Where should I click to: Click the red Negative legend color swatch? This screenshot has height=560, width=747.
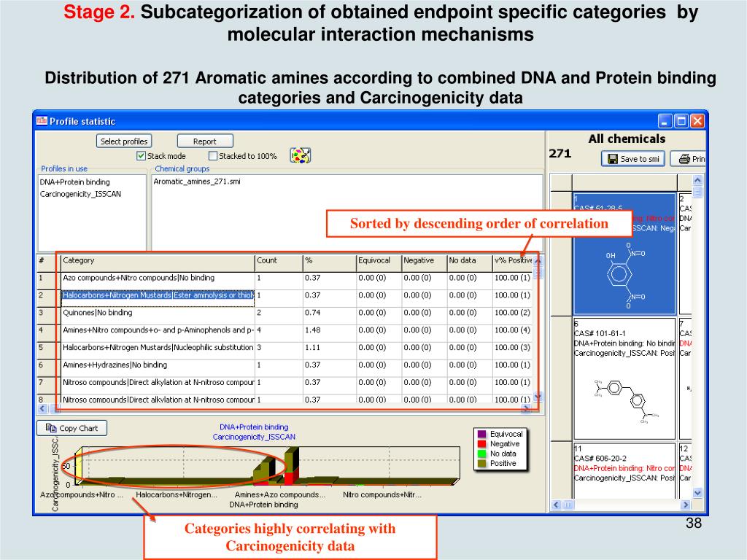coord(481,443)
